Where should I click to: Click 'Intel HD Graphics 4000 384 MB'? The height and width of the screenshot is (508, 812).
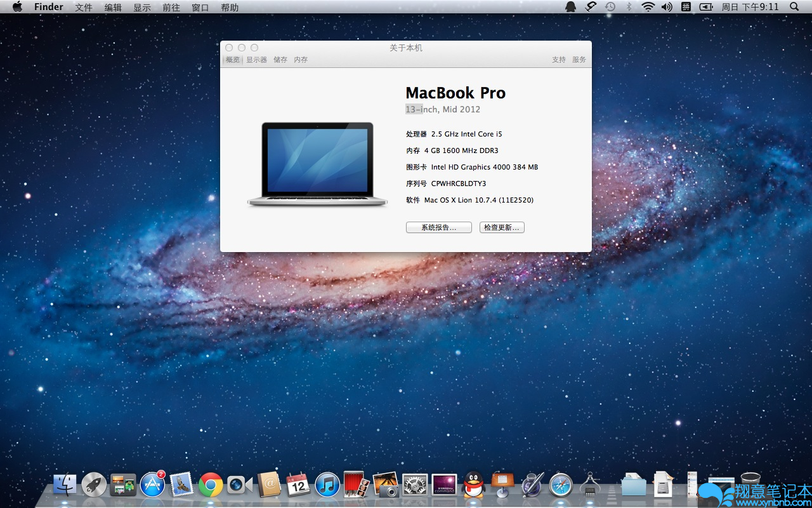click(485, 167)
